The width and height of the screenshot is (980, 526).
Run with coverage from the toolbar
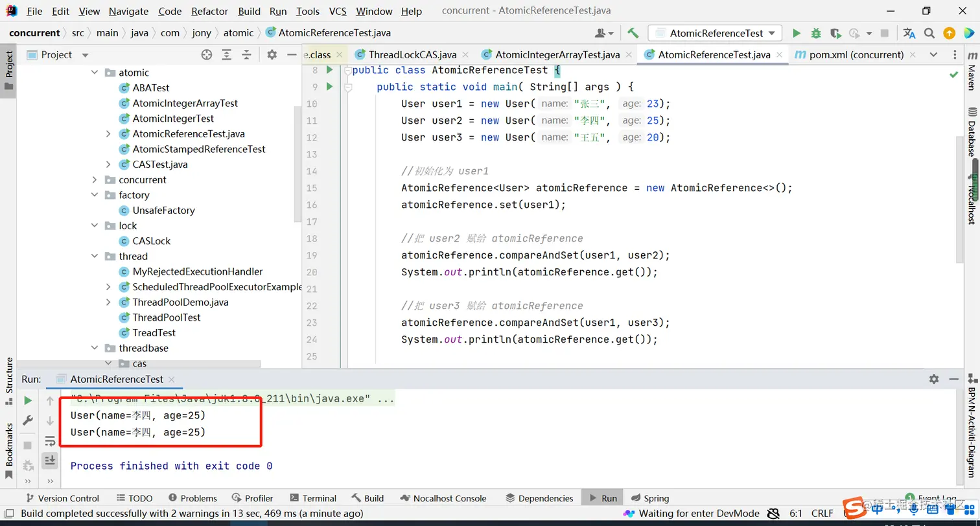[835, 33]
